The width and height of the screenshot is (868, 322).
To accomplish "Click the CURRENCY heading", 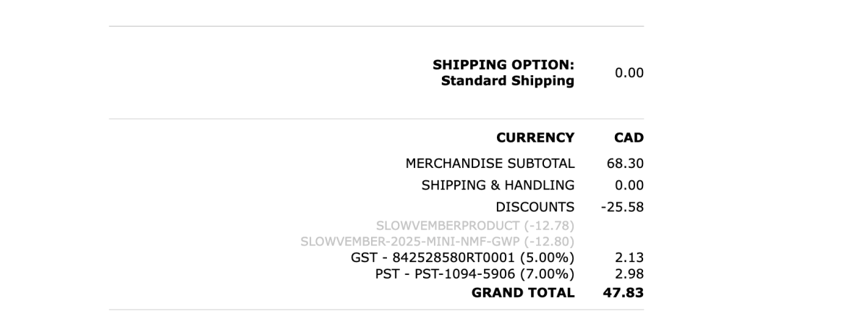I will pyautogui.click(x=535, y=137).
